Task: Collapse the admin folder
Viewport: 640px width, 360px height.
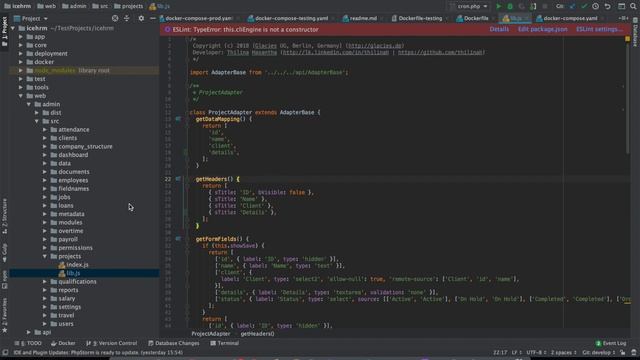Action: (x=29, y=104)
